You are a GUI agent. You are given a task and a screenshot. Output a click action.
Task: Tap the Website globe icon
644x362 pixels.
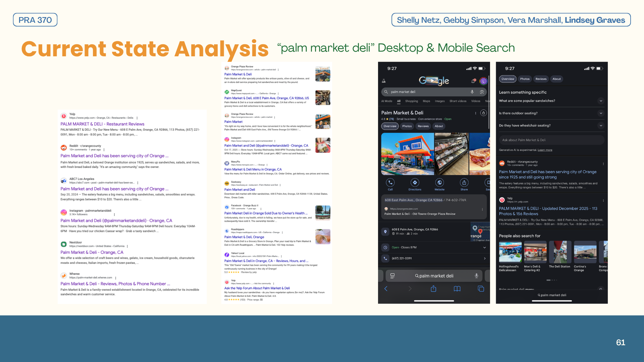[439, 182]
